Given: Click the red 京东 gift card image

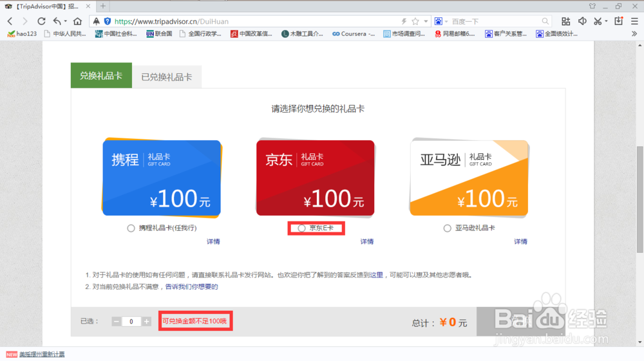Looking at the screenshot, I should pyautogui.click(x=315, y=177).
